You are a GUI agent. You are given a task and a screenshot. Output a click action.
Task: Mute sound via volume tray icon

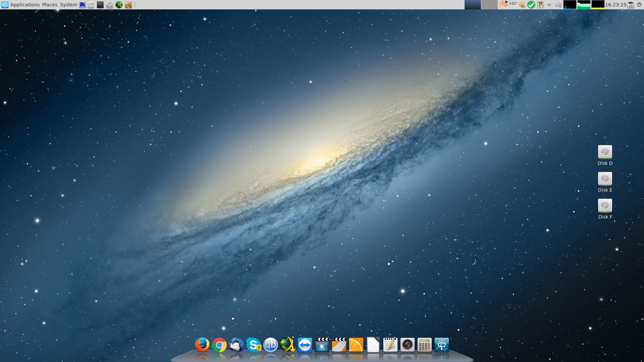coord(558,5)
